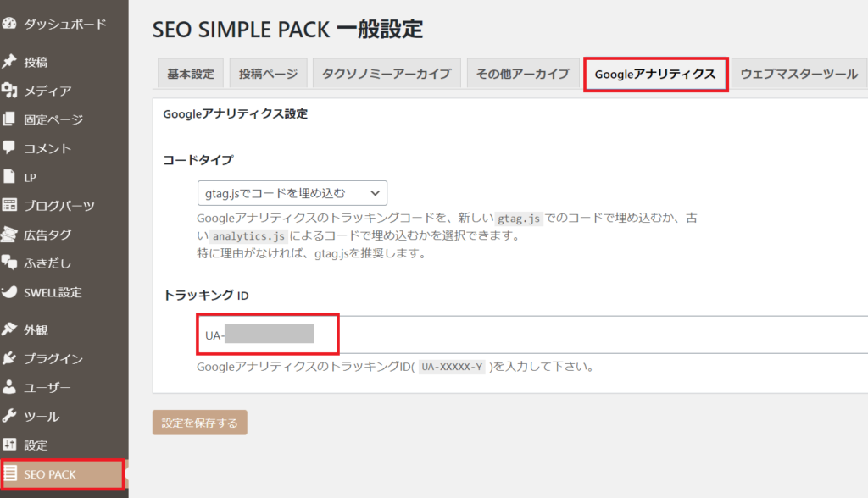
Task: Select the その他アーカイブ tab
Action: point(523,74)
